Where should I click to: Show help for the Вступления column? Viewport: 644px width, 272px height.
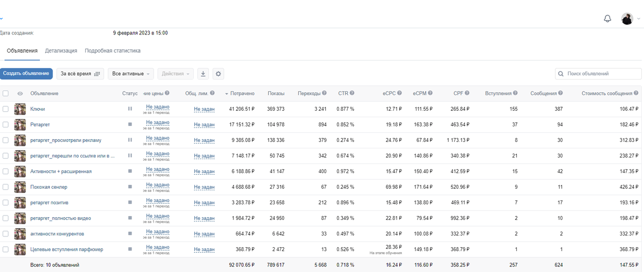click(515, 94)
